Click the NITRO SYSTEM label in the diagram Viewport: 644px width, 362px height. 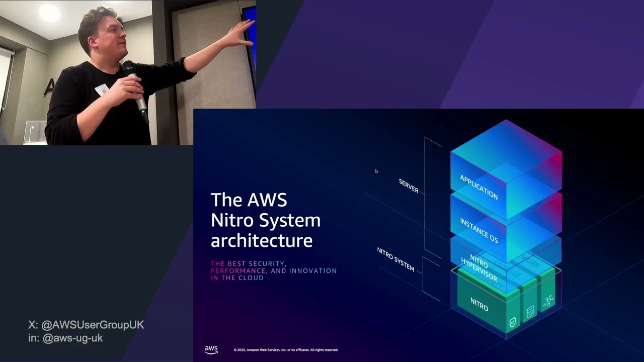click(396, 259)
